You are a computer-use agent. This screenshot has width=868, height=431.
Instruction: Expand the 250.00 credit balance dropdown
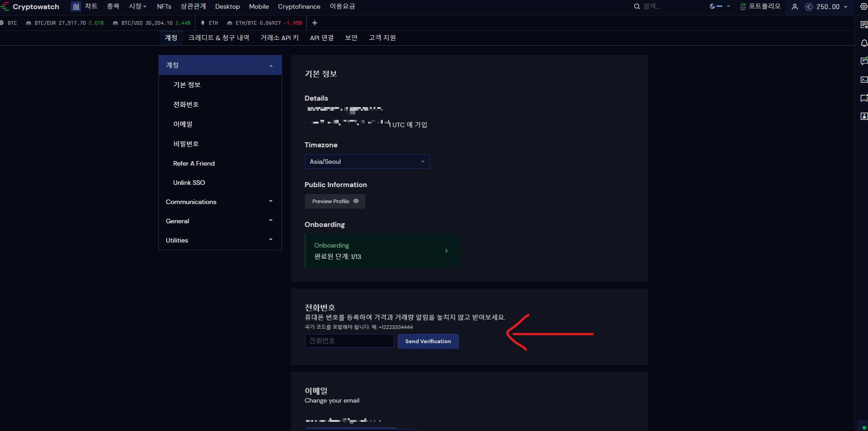846,7
